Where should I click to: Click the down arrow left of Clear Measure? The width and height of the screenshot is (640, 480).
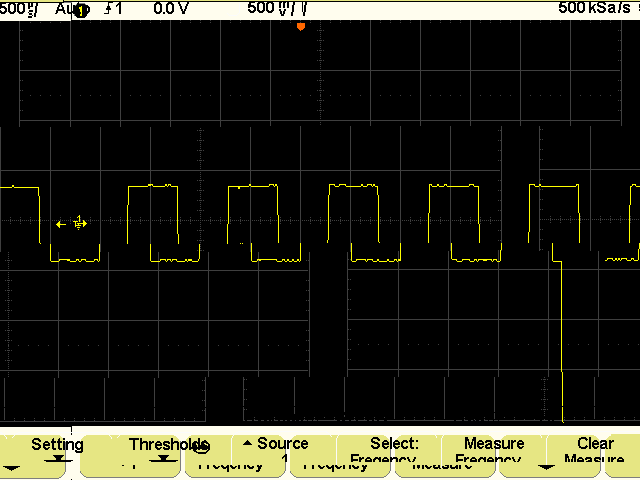point(546,467)
